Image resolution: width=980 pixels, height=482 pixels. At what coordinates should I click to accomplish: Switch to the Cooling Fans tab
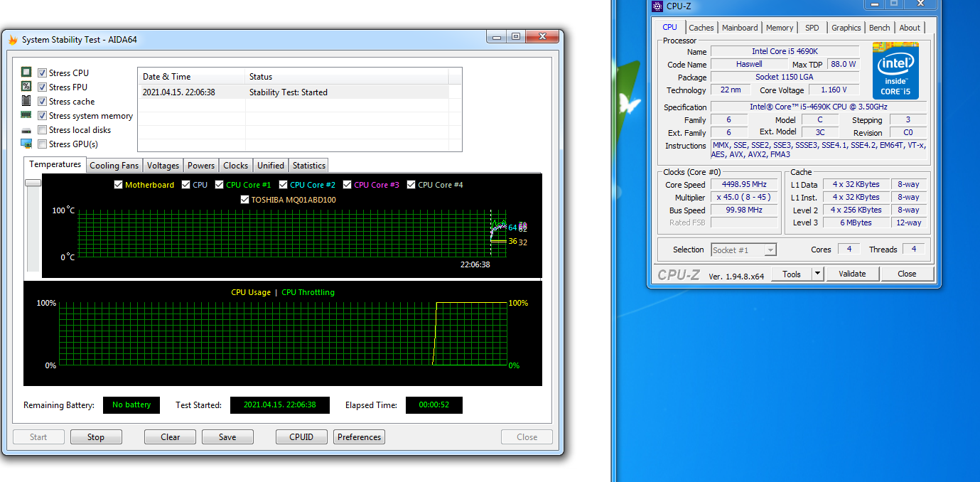[114, 166]
